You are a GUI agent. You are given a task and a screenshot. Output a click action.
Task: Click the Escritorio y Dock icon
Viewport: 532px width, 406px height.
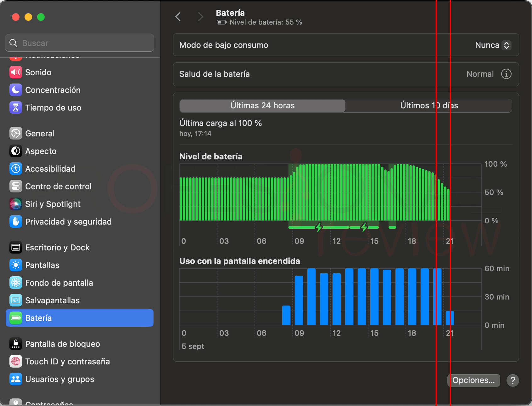(16, 248)
